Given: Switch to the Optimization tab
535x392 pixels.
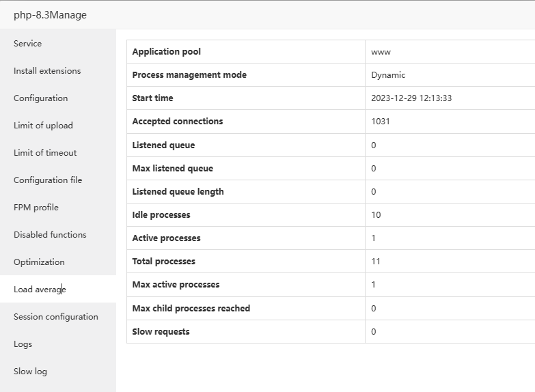Looking at the screenshot, I should coord(39,262).
